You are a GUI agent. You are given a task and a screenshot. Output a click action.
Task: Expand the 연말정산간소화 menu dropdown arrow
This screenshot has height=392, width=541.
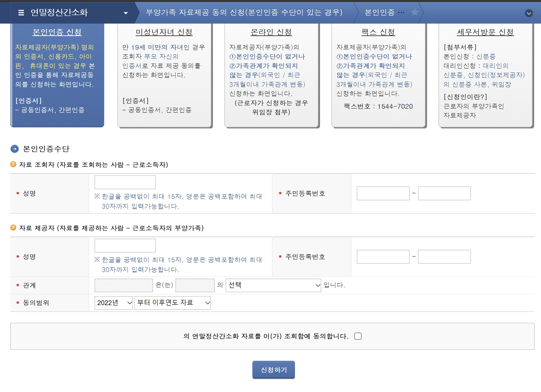[x=126, y=13]
